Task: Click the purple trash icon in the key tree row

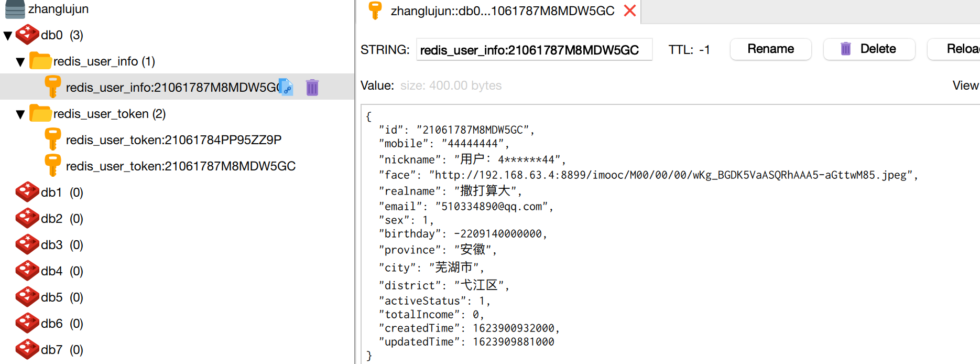Action: 312,87
